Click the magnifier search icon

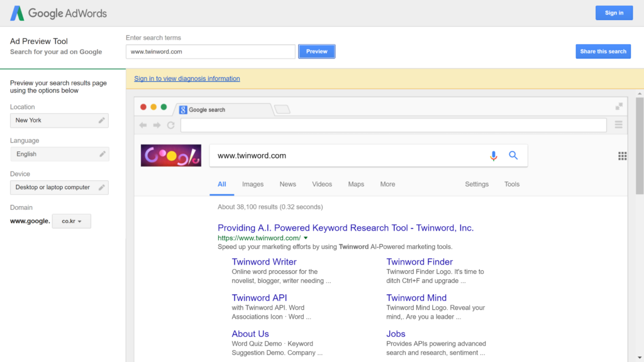pyautogui.click(x=513, y=155)
